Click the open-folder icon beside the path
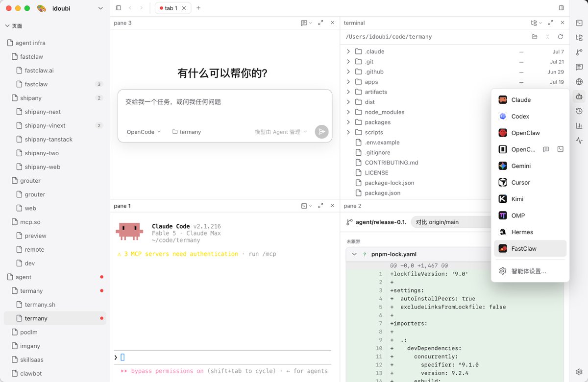The height and width of the screenshot is (382, 588). [535, 37]
